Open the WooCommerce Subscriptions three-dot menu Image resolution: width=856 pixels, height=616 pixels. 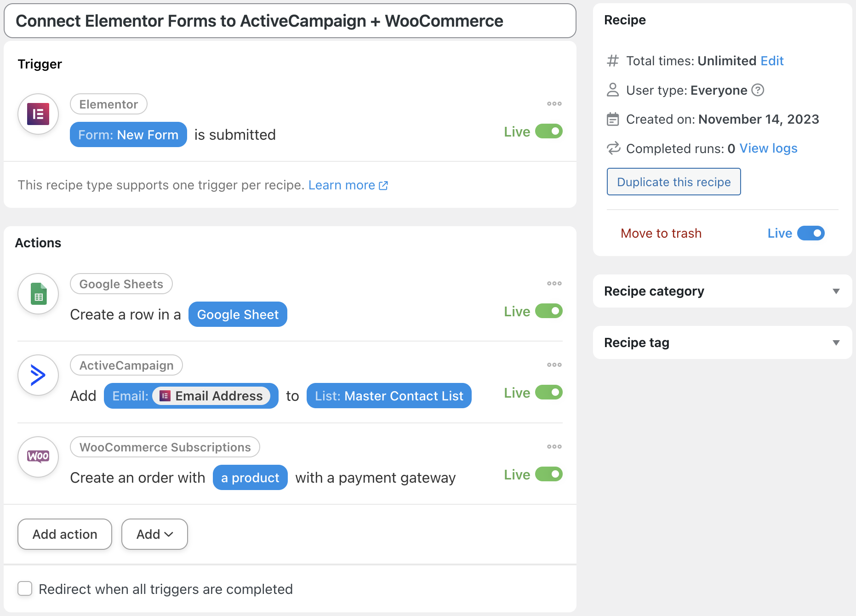(x=554, y=447)
